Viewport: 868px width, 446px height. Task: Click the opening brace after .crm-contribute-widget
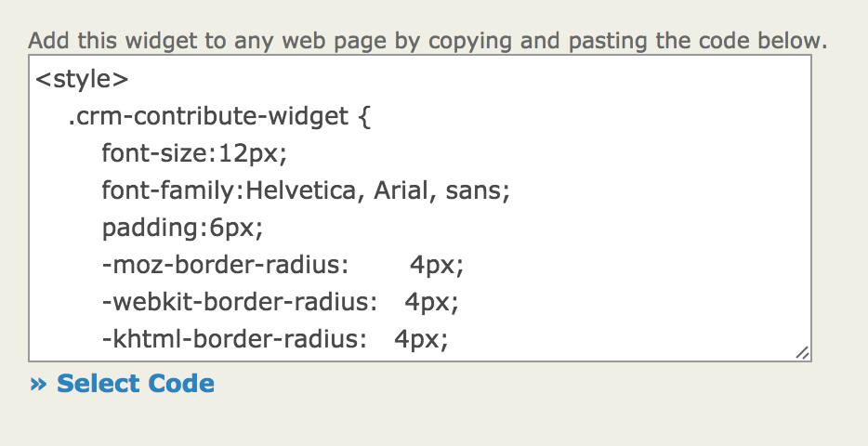[364, 117]
